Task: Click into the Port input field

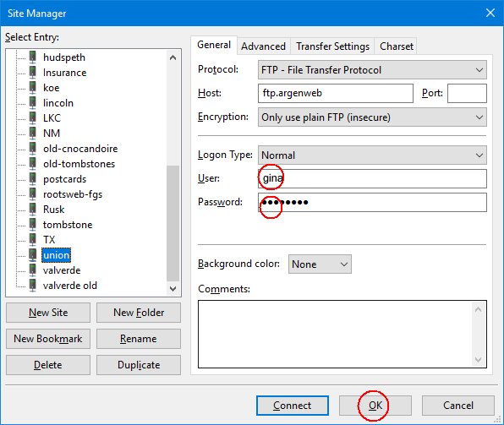Action: (467, 93)
